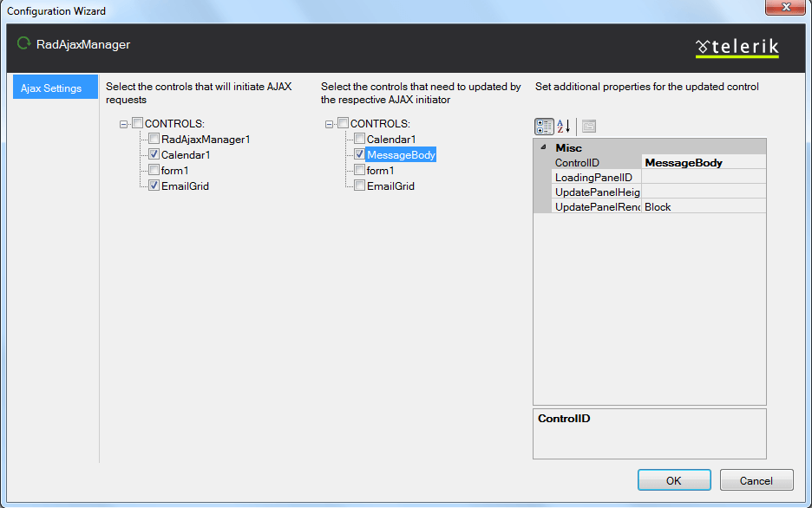Check Calendar1 in the updated controls list

pos(359,139)
